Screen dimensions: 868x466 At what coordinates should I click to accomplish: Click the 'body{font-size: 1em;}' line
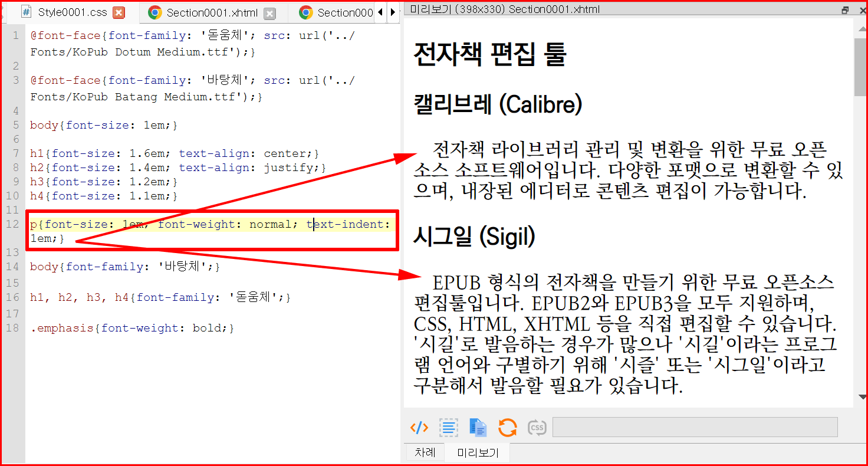click(x=104, y=125)
